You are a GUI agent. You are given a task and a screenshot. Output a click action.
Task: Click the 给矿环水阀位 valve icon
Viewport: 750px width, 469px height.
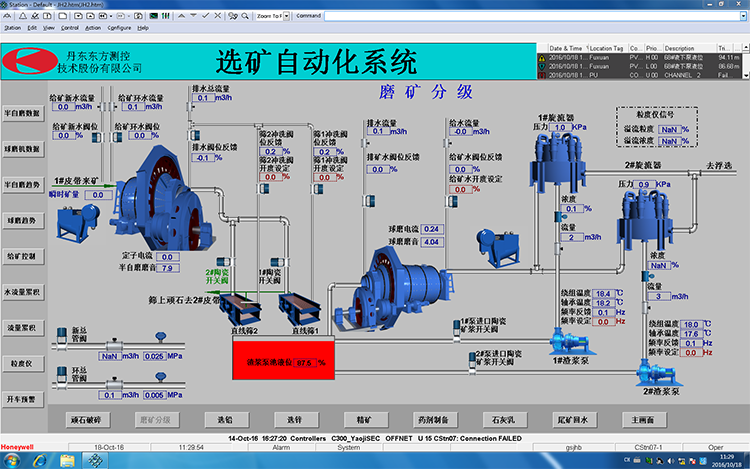point(117,137)
